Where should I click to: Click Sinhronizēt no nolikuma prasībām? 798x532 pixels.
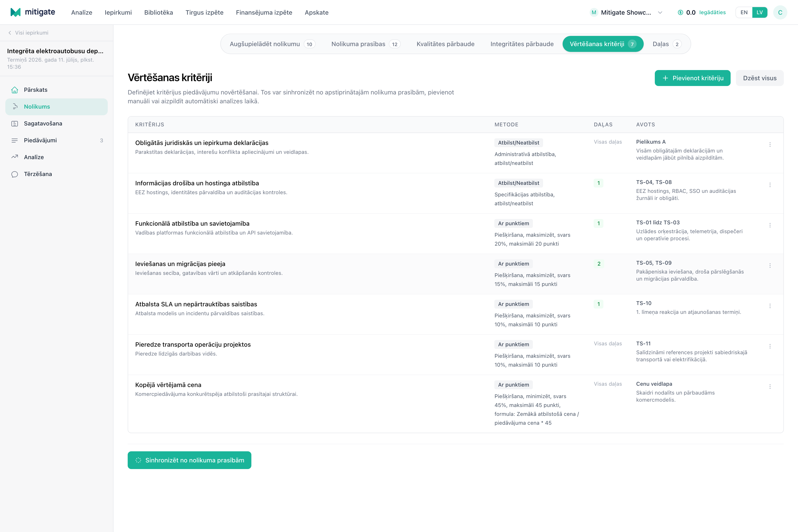(x=189, y=460)
